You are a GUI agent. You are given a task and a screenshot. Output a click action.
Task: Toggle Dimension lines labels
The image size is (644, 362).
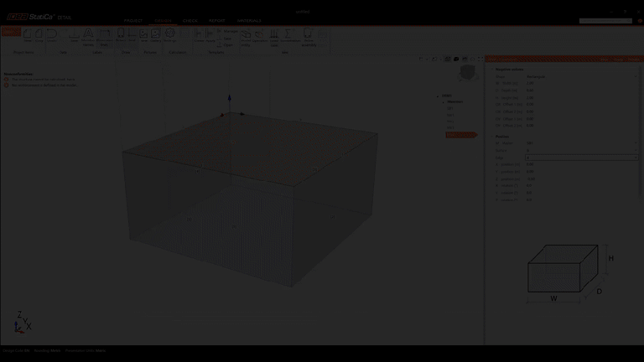pyautogui.click(x=104, y=37)
